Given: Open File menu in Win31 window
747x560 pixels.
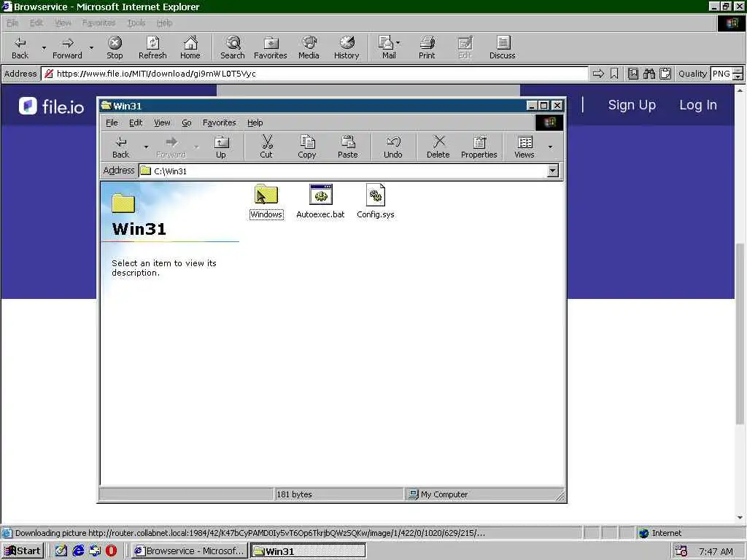Looking at the screenshot, I should click(x=112, y=122).
